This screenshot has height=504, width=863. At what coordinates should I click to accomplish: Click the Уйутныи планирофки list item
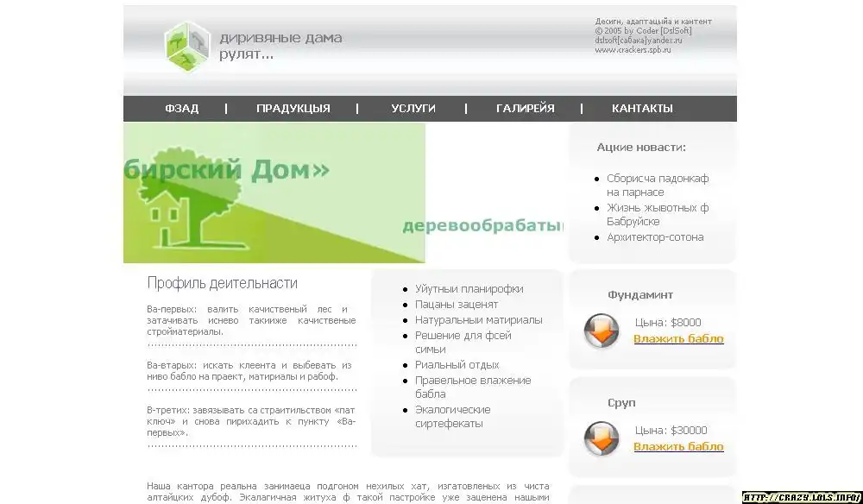tap(469, 289)
